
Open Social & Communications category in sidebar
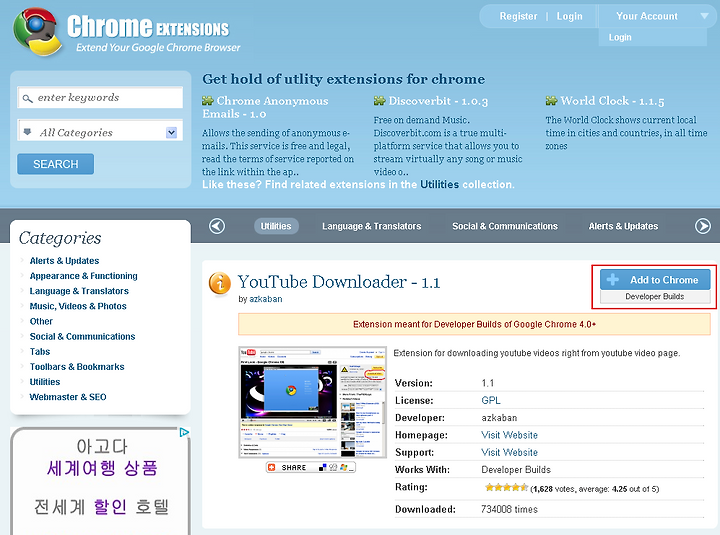(x=82, y=336)
